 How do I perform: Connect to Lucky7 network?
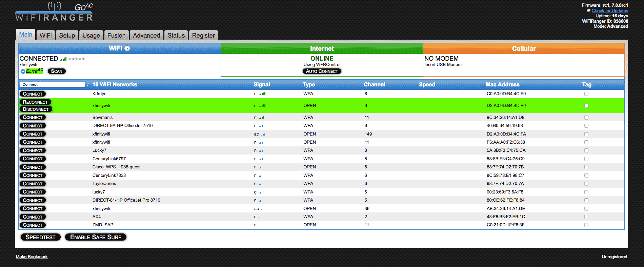(33, 150)
